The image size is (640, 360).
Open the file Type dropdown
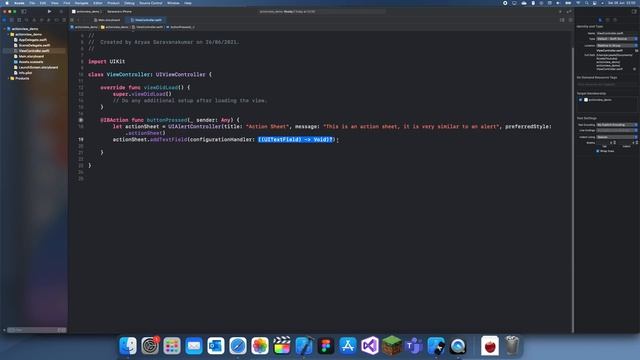pyautogui.click(x=617, y=39)
